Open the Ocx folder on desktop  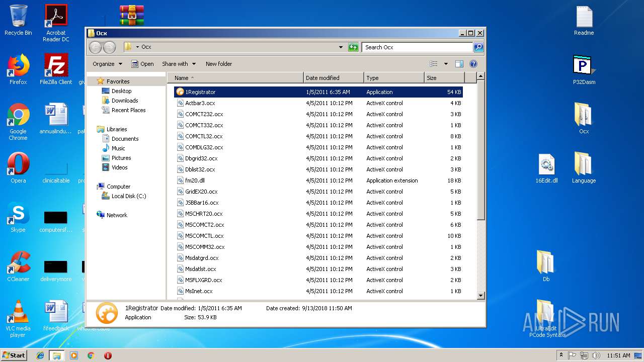click(584, 119)
